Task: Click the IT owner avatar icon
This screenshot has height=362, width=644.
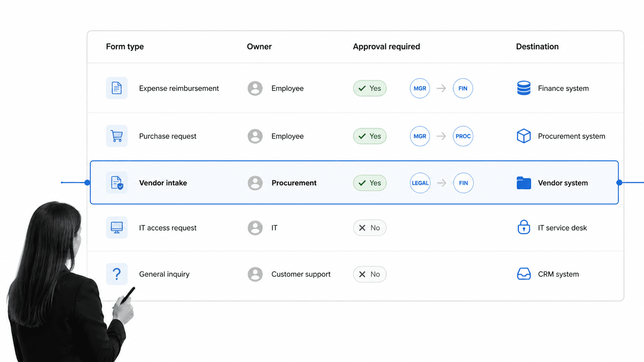Action: (255, 228)
